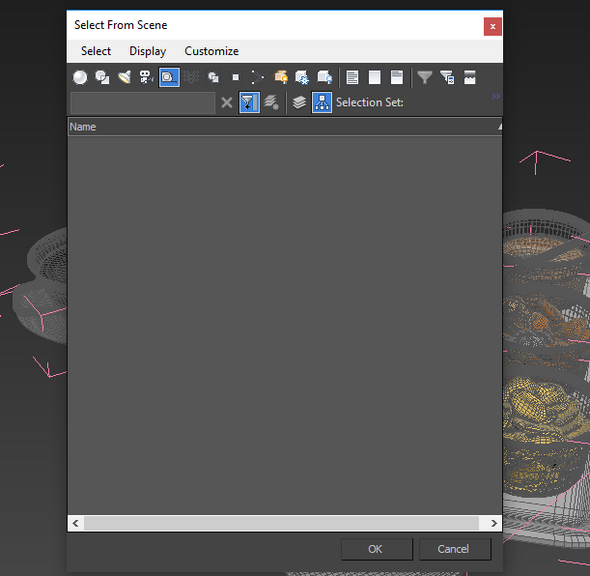
Task: Click the Select All list icon
Action: pos(352,78)
